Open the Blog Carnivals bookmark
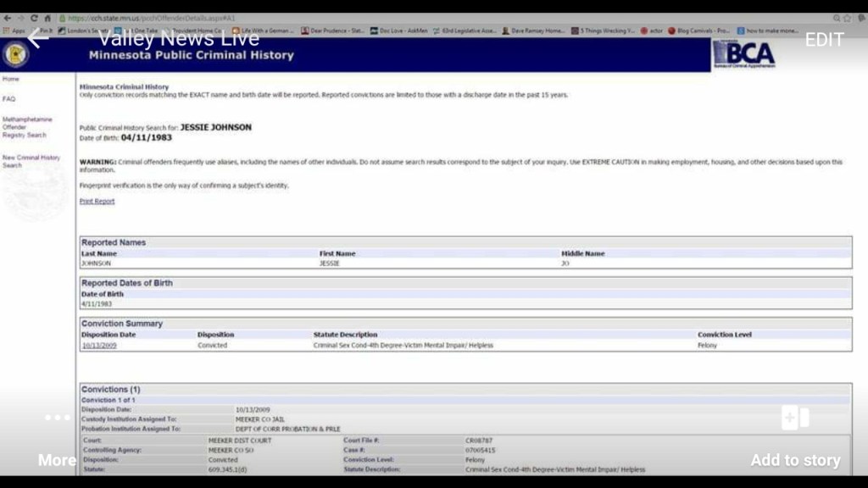 click(698, 30)
